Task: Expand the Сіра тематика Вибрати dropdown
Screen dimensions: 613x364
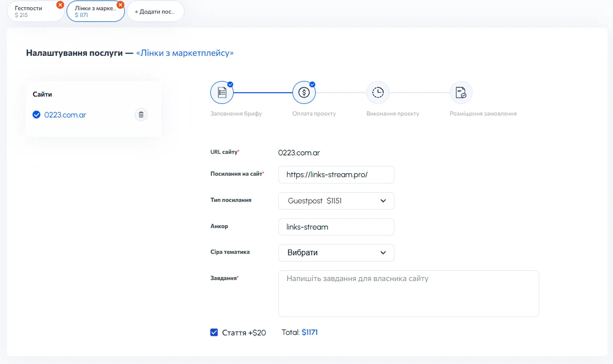Action: point(336,253)
